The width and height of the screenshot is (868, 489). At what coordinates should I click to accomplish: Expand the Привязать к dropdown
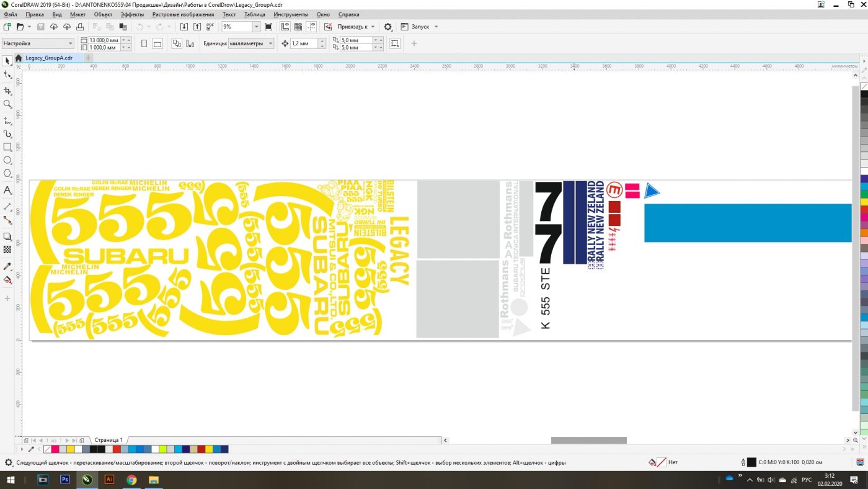point(373,27)
